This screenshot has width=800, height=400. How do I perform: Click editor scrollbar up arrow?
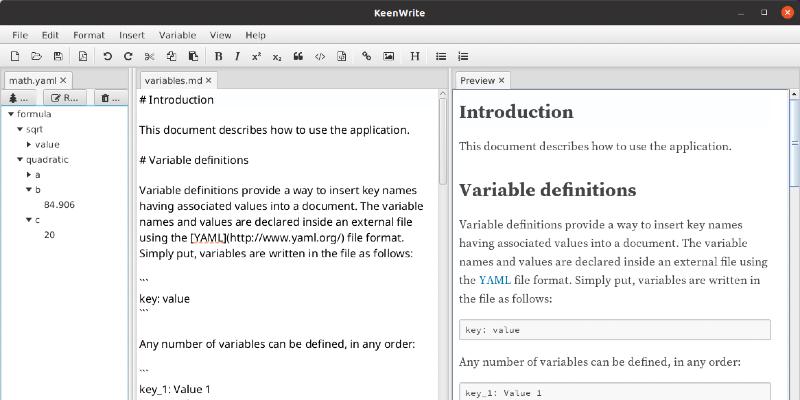pos(443,94)
